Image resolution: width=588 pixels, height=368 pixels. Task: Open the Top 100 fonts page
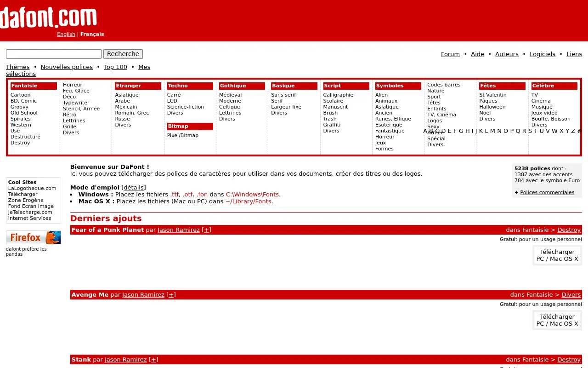[x=115, y=67]
